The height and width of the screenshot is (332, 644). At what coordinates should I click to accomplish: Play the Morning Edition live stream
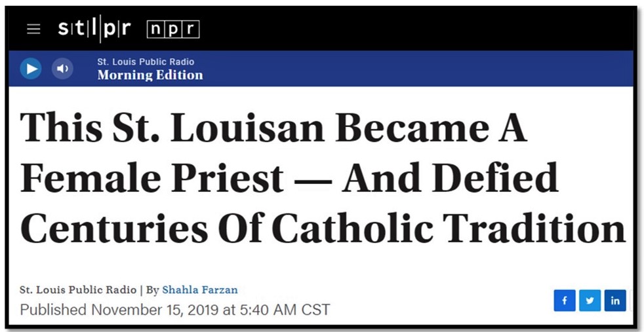[x=31, y=68]
